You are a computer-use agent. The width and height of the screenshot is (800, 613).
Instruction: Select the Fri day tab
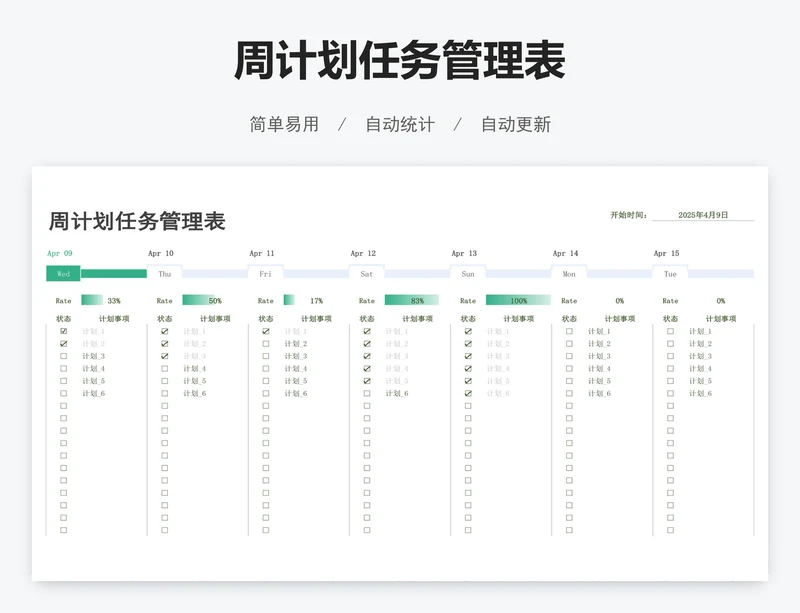click(266, 274)
